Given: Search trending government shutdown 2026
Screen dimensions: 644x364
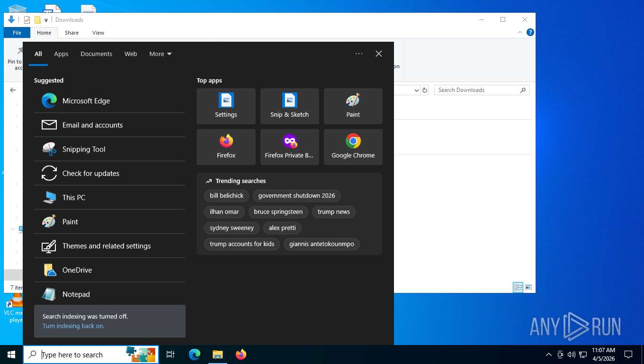Looking at the screenshot, I should (296, 195).
